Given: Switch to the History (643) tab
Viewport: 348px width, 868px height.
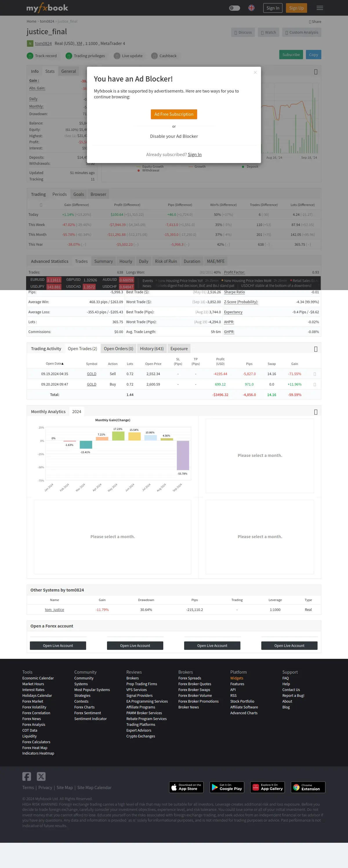Looking at the screenshot, I should click(152, 348).
